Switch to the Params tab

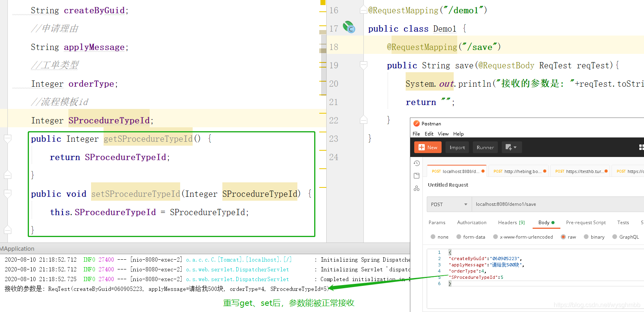pyautogui.click(x=437, y=223)
